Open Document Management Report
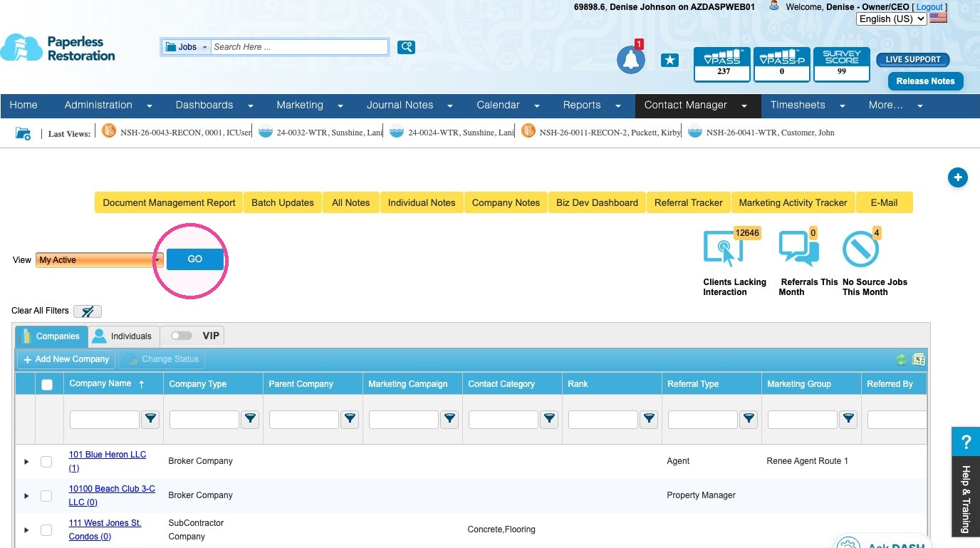The width and height of the screenshot is (980, 548). [x=169, y=202]
